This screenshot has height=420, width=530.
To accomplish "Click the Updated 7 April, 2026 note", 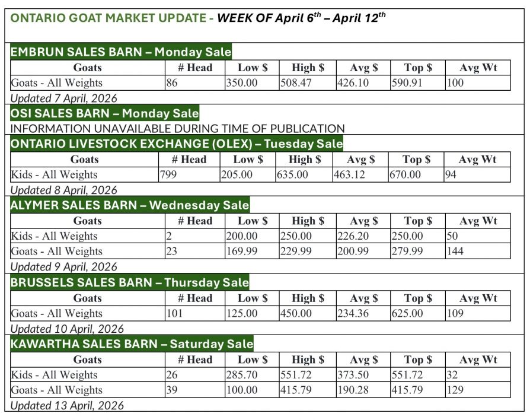I will tap(64, 98).
